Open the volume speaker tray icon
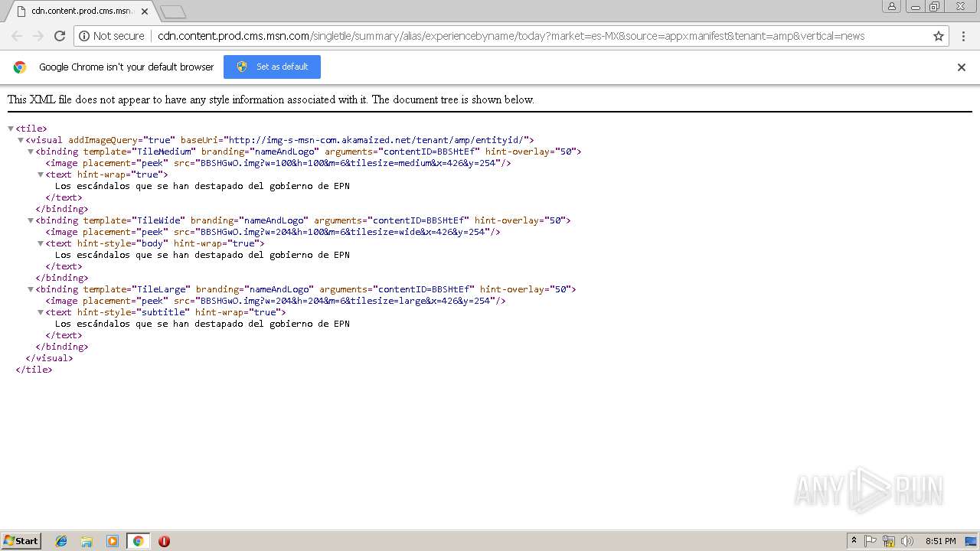The height and width of the screenshot is (551, 980). (907, 541)
